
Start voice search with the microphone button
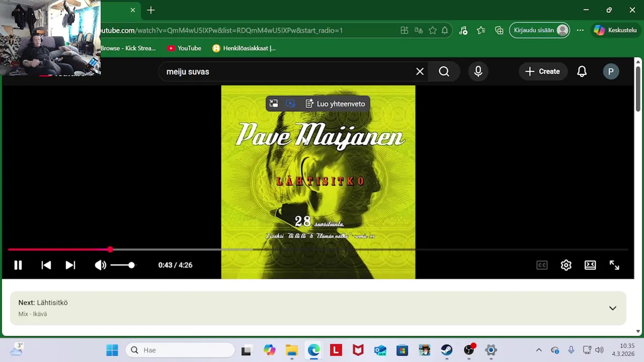point(478,71)
